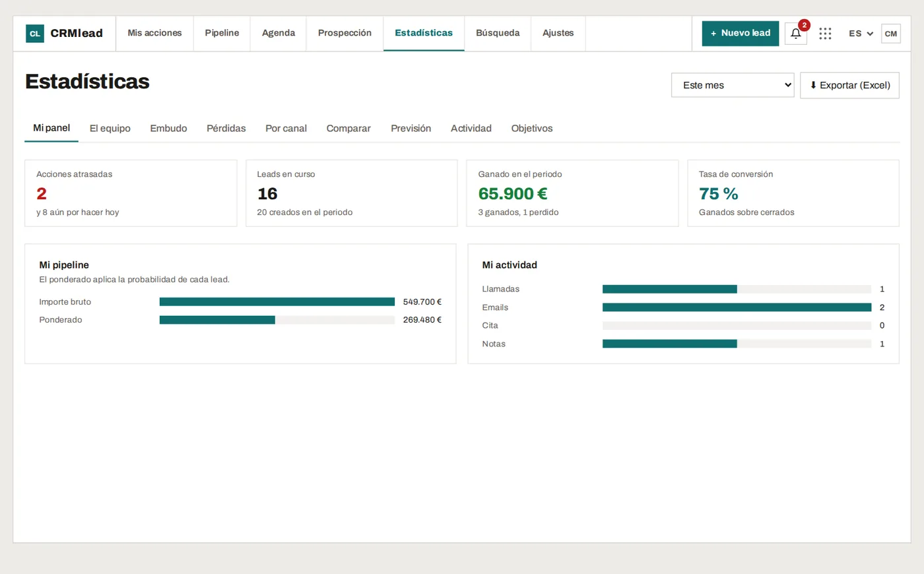Select the Mi panel tab
The height and width of the screenshot is (574, 924).
(x=51, y=128)
